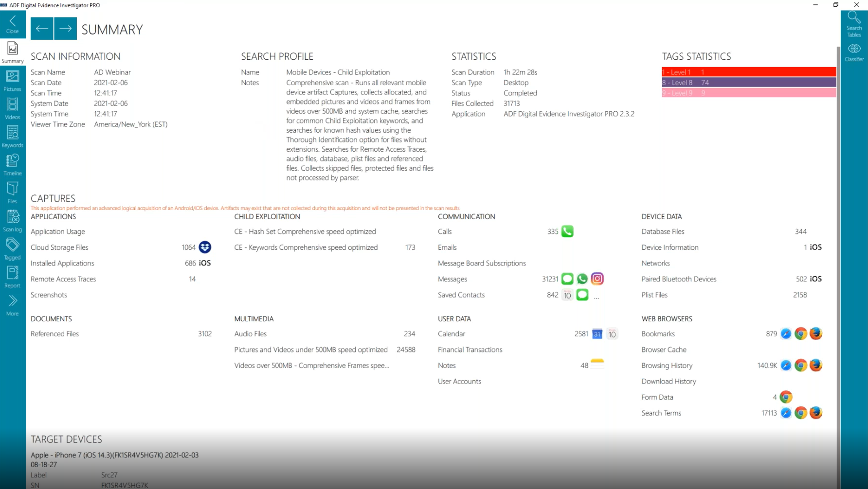Click the Instagram icon in Messages row
The image size is (868, 489).
(597, 279)
